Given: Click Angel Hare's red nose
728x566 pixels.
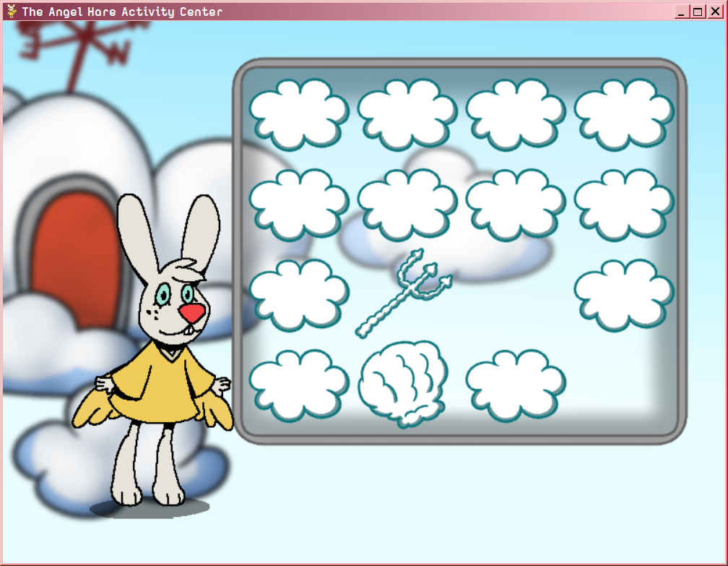Looking at the screenshot, I should click(191, 311).
